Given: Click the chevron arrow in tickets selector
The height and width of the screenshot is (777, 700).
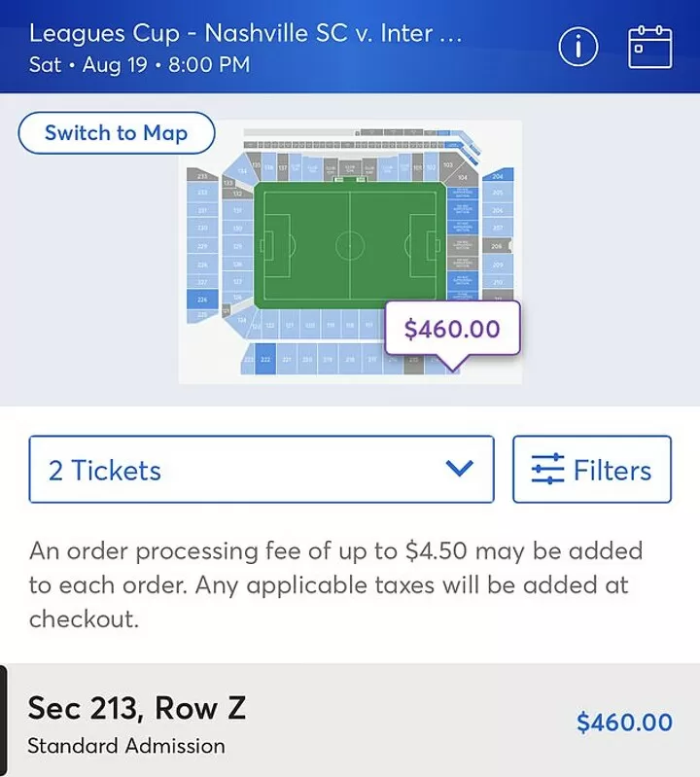Looking at the screenshot, I should pos(459,469).
